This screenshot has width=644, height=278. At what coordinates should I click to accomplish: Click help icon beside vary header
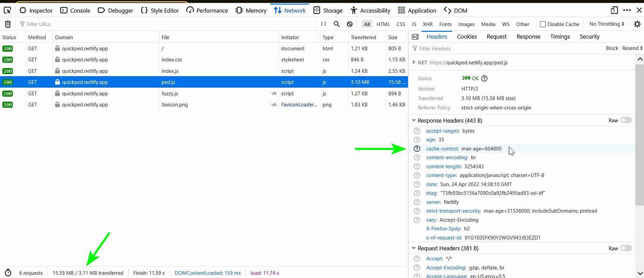(417, 220)
